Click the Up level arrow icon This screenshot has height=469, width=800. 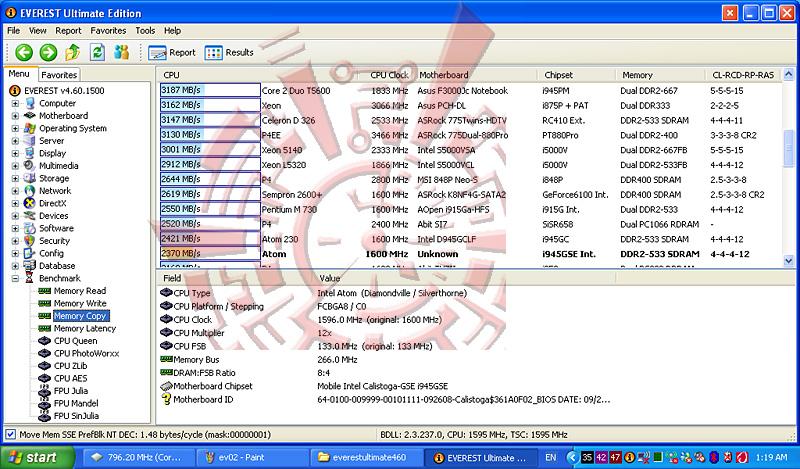coord(72,52)
